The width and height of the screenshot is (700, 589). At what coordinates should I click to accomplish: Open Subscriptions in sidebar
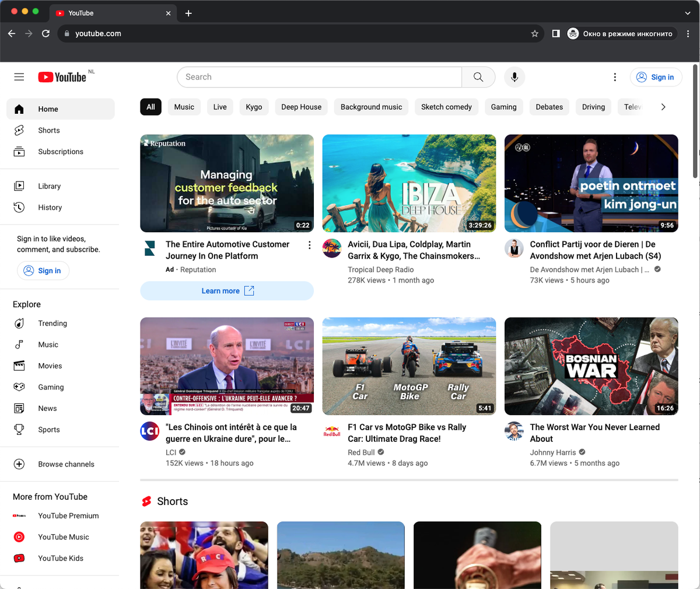pos(61,152)
